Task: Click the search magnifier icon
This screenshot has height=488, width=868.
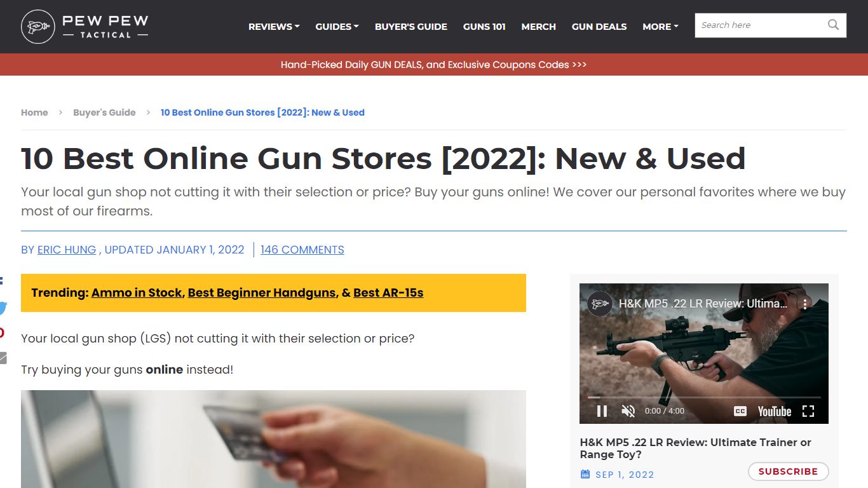Action: point(833,25)
